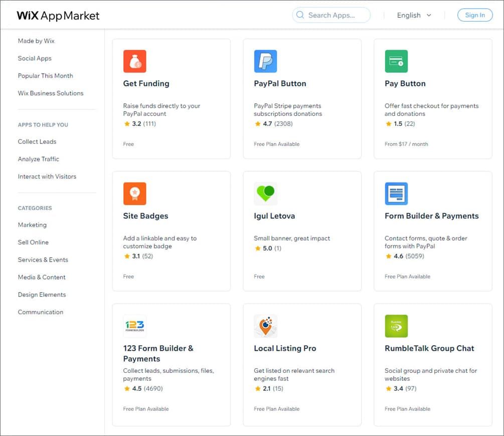Open Wix Business Solutions
This screenshot has height=436, width=504.
(x=51, y=93)
